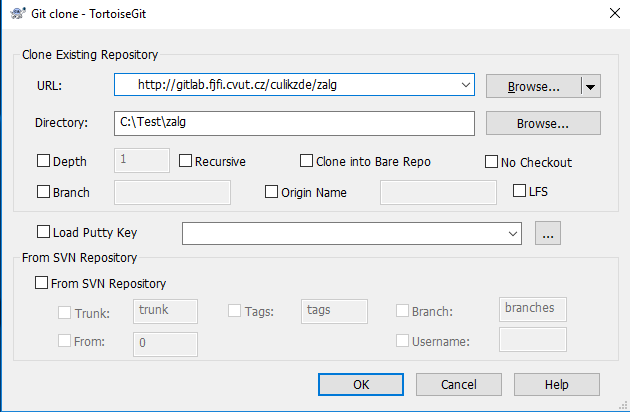Enable Load Putty Key
This screenshot has width=631, height=414.
[43, 232]
